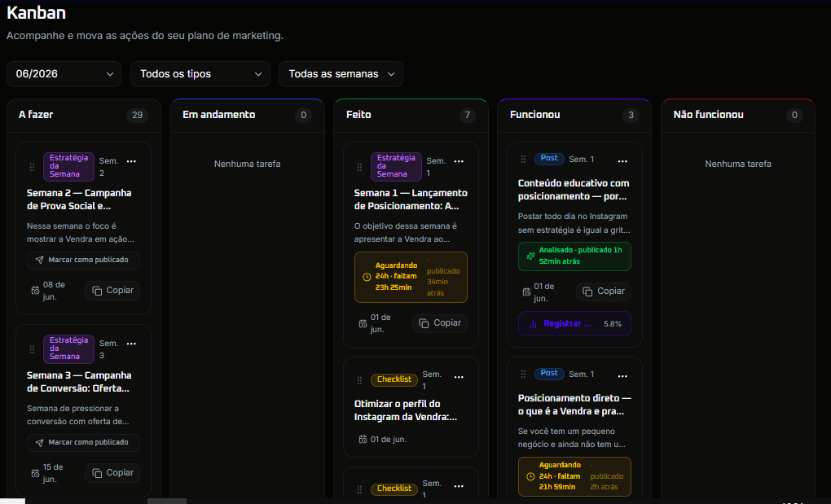Open options menu on Posicionamento direto card
This screenshot has height=504, width=831.
pyautogui.click(x=622, y=376)
